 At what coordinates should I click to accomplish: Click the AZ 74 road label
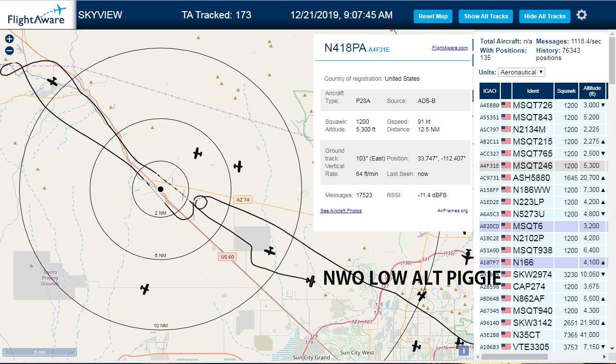coord(243,200)
